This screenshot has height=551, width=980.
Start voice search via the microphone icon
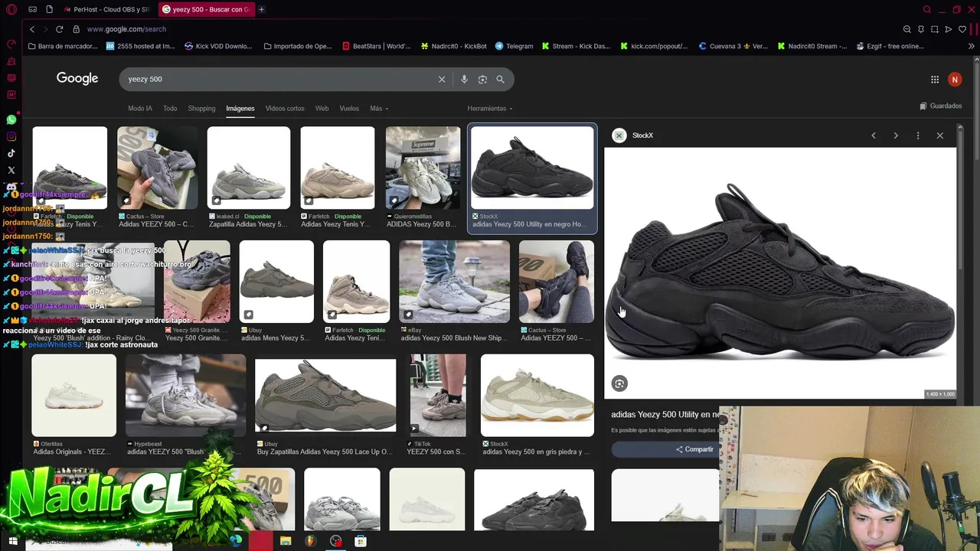coord(464,79)
